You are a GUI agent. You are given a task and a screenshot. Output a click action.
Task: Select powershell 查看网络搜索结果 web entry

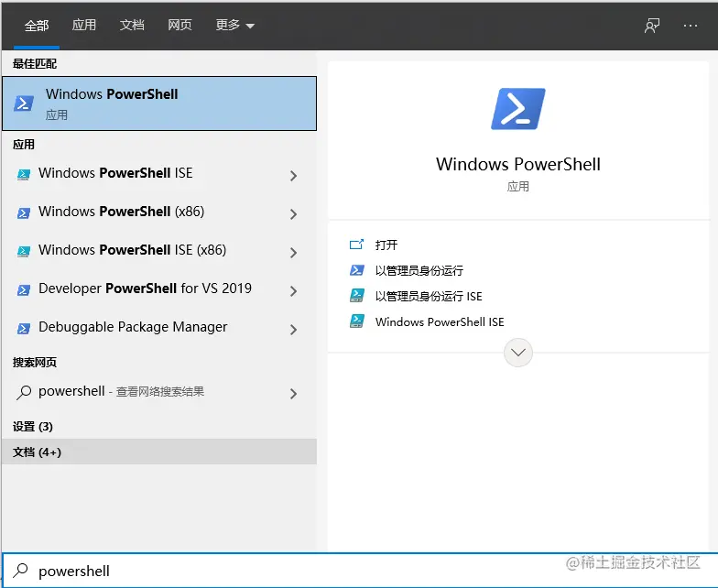coord(159,392)
